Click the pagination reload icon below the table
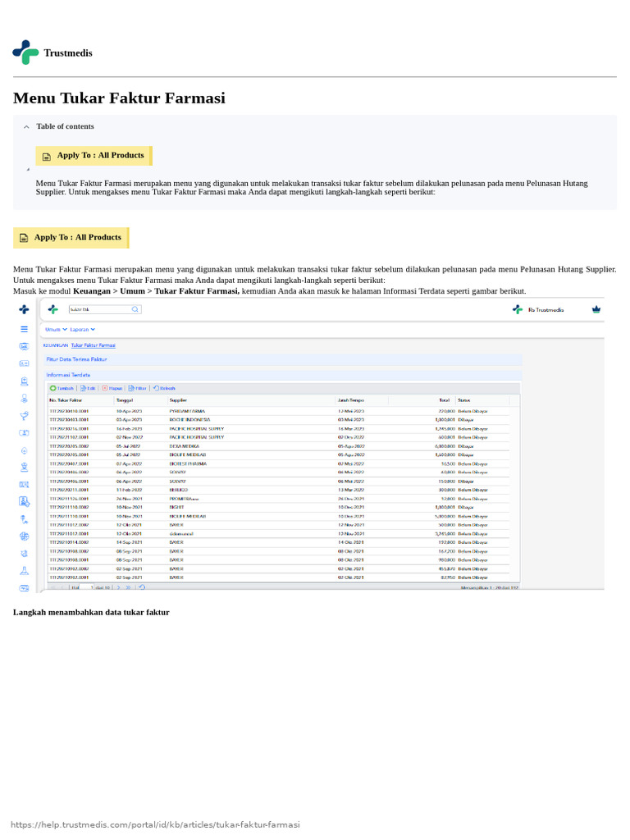The width and height of the screenshot is (630, 840). (x=142, y=587)
